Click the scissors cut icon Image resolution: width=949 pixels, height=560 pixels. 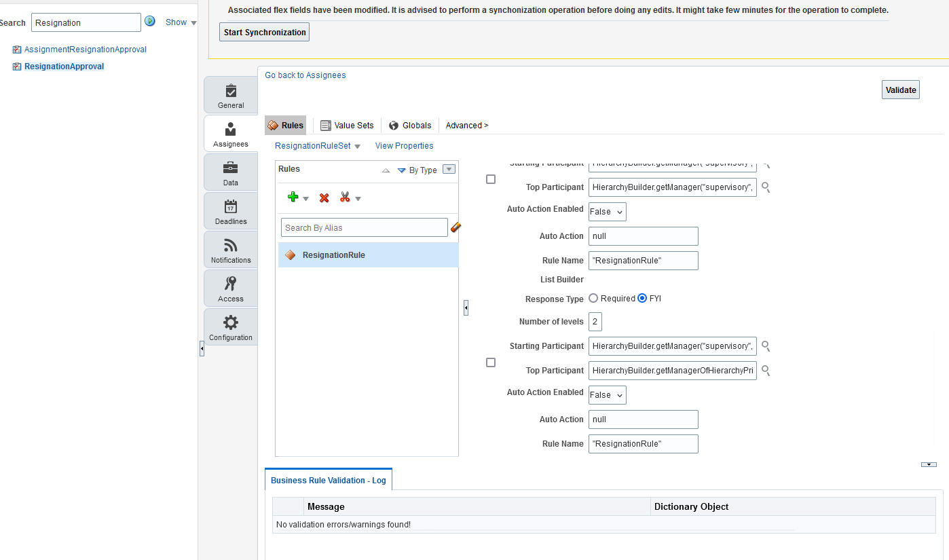[x=345, y=197]
